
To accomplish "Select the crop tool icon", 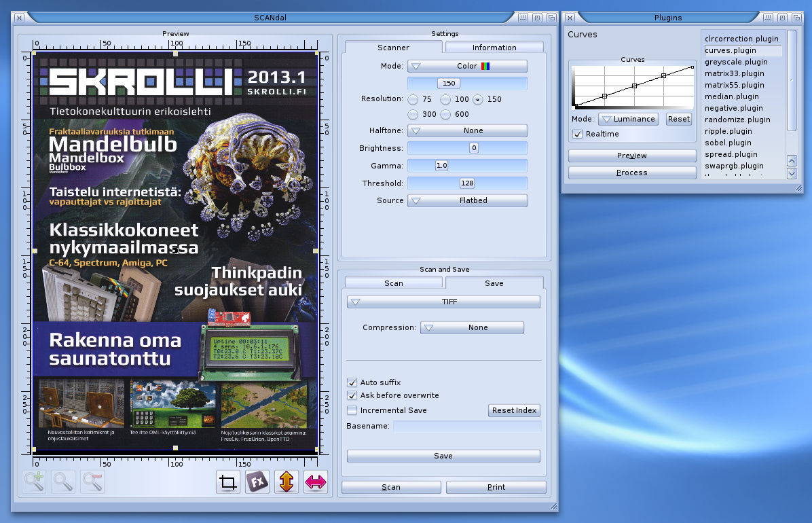I will click(228, 482).
